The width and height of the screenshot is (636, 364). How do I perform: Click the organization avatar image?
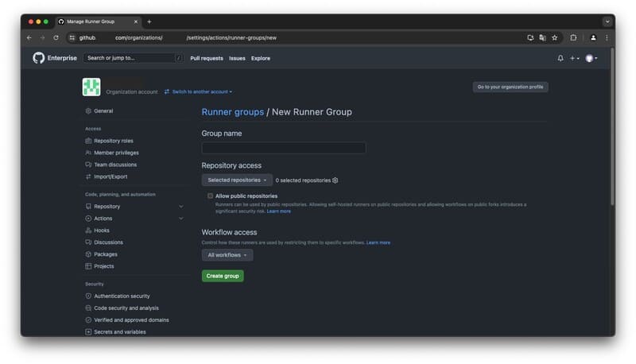coord(91,87)
